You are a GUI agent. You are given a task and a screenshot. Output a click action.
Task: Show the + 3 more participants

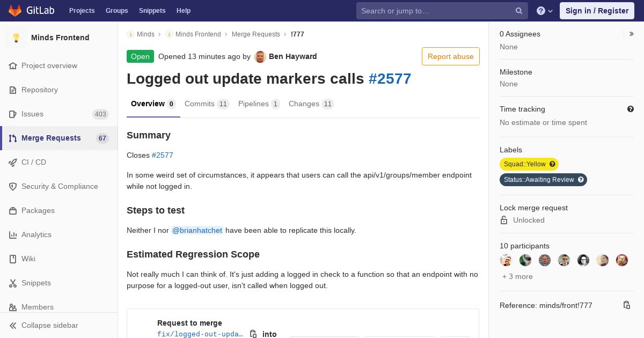click(517, 276)
